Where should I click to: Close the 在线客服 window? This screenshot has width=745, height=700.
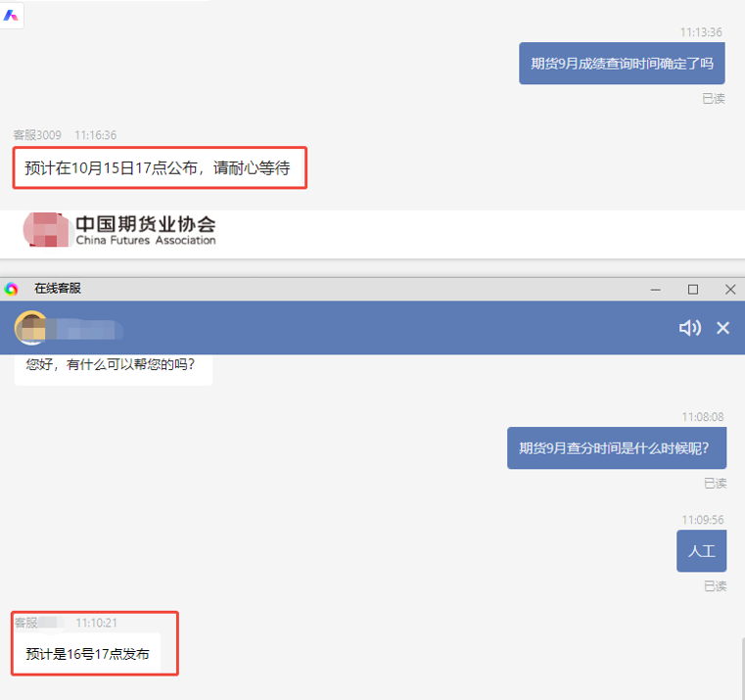[x=730, y=289]
